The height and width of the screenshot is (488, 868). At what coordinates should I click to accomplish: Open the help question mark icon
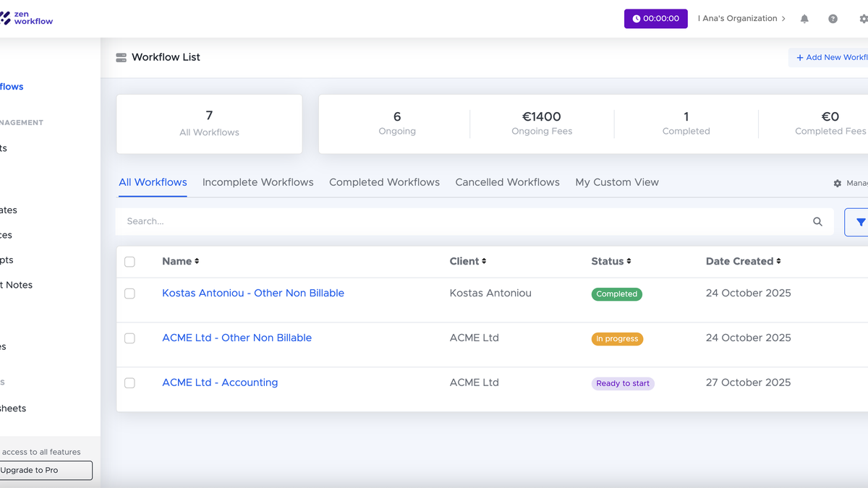pos(833,19)
